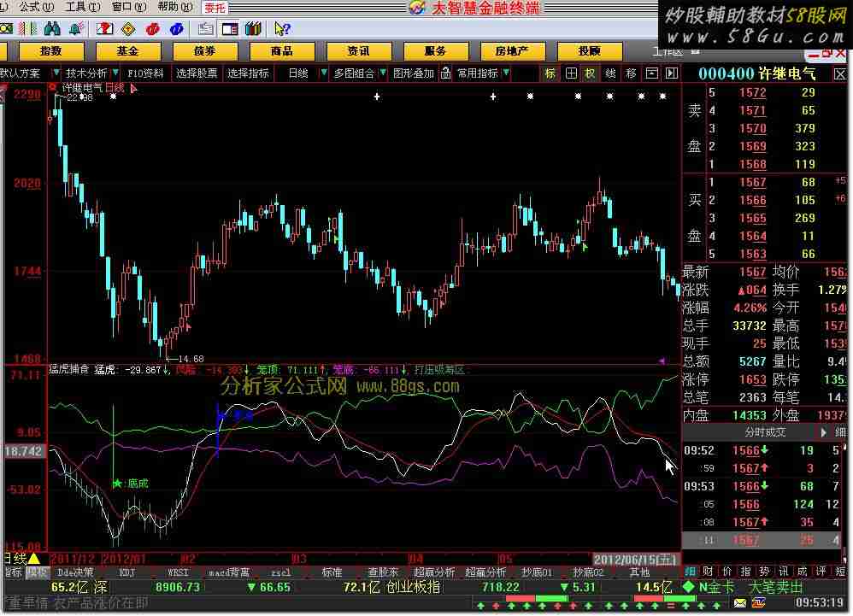Click 选择指标 button
Viewport: 853px width, 616px height.
pos(248,73)
